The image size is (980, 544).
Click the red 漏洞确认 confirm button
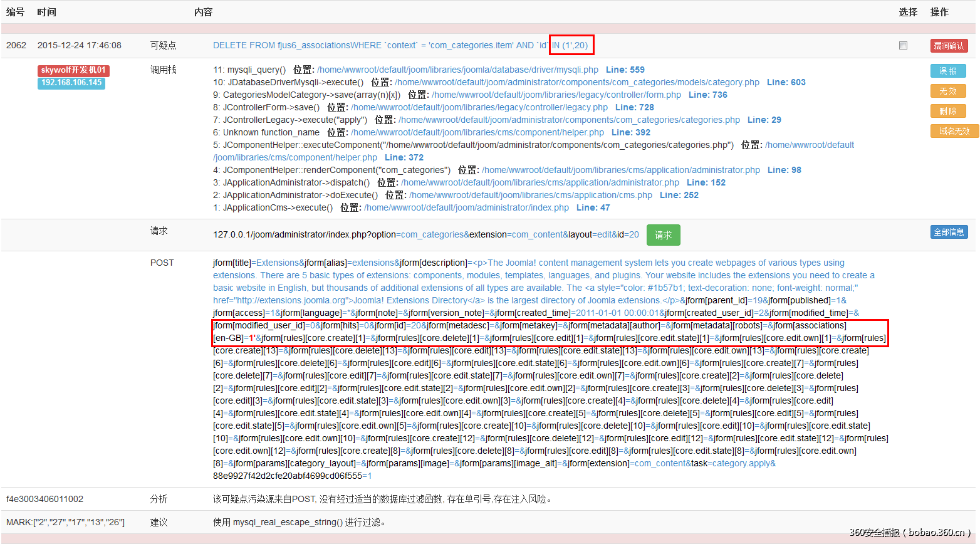tap(948, 45)
